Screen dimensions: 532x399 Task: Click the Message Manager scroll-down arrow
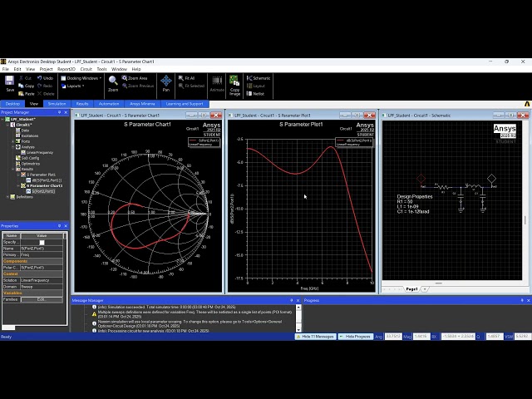coord(298,329)
